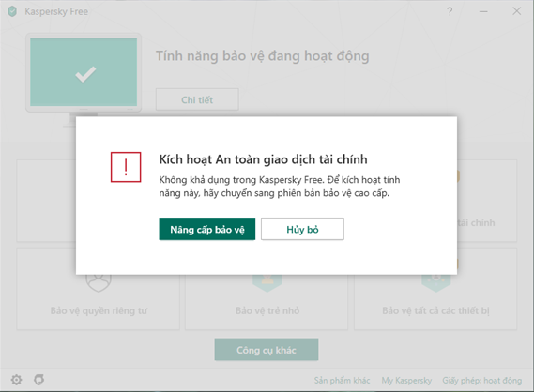The image size is (534, 392).
Task: Click the Kaspersky shield logo icon
Action: pyautogui.click(x=12, y=11)
